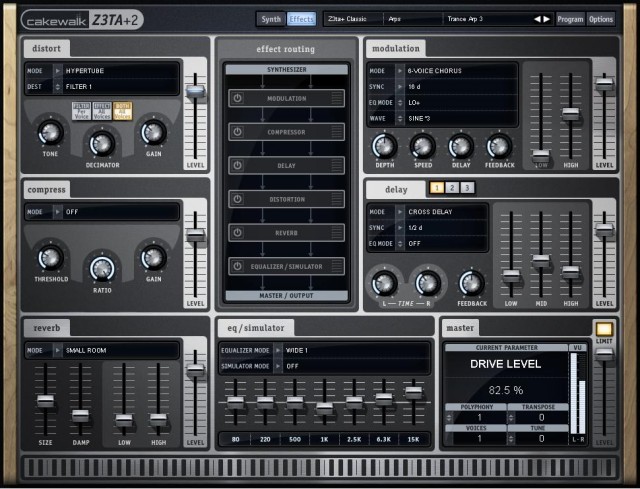
Task: Click the next program arrow
Action: (547, 19)
